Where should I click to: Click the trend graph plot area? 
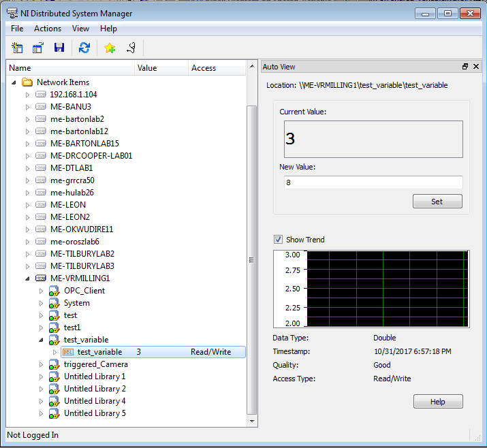coord(388,289)
